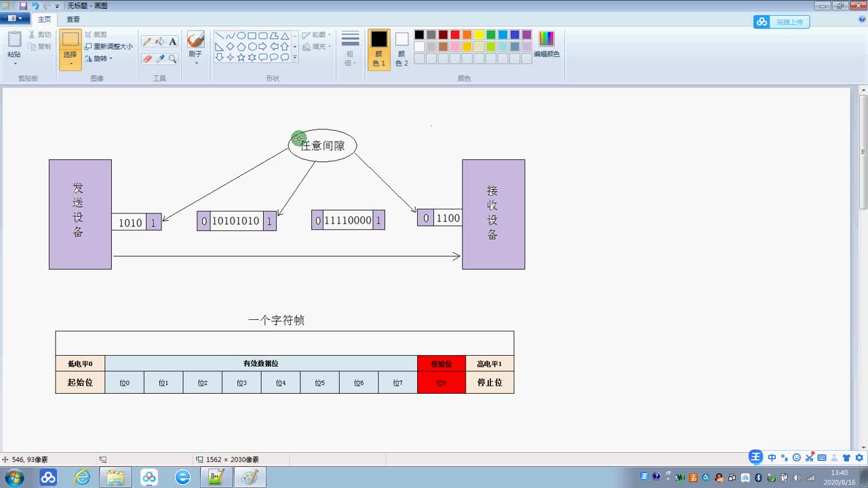This screenshot has height=488, width=868.
Task: Open Customize Quick Access Toolbar dropdown
Action: point(57,6)
